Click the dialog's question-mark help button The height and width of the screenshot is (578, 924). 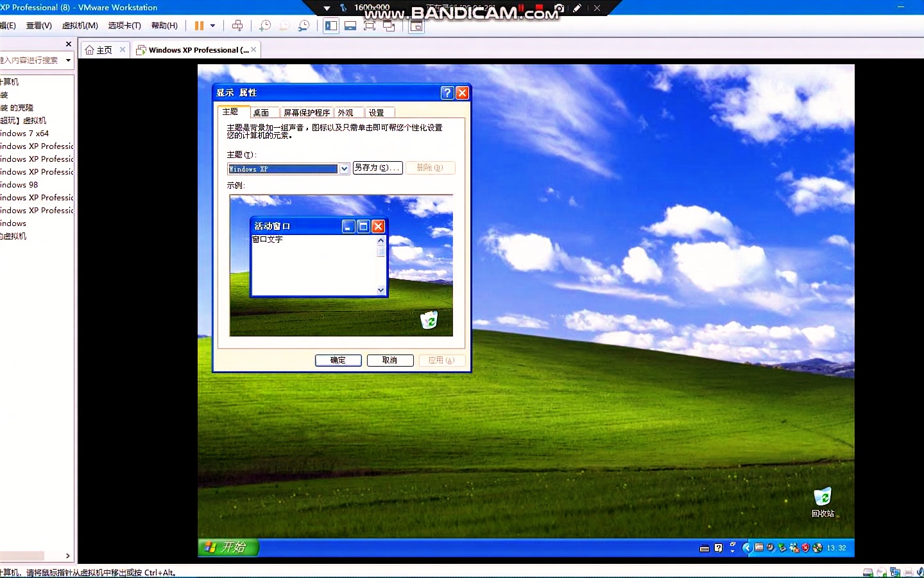(x=447, y=93)
